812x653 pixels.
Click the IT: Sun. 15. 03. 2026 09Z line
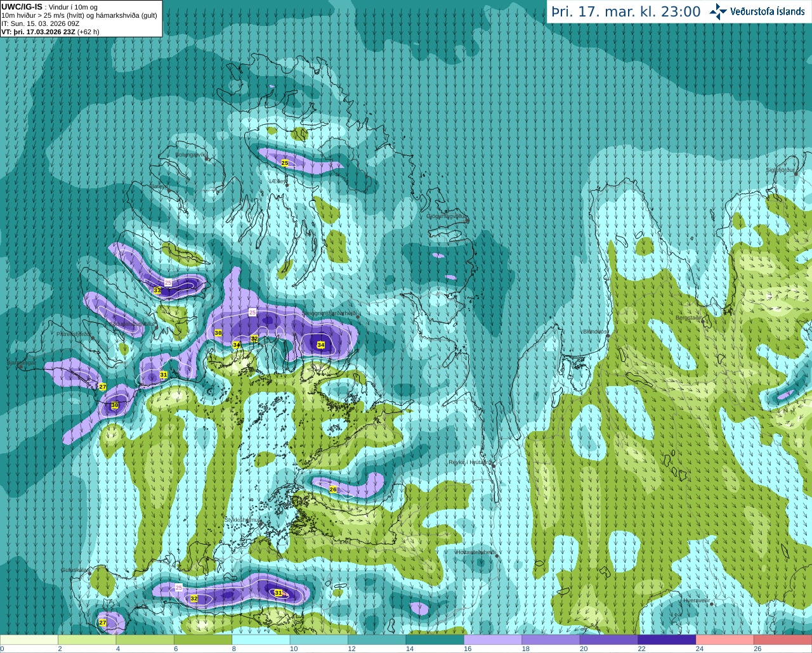[41, 23]
